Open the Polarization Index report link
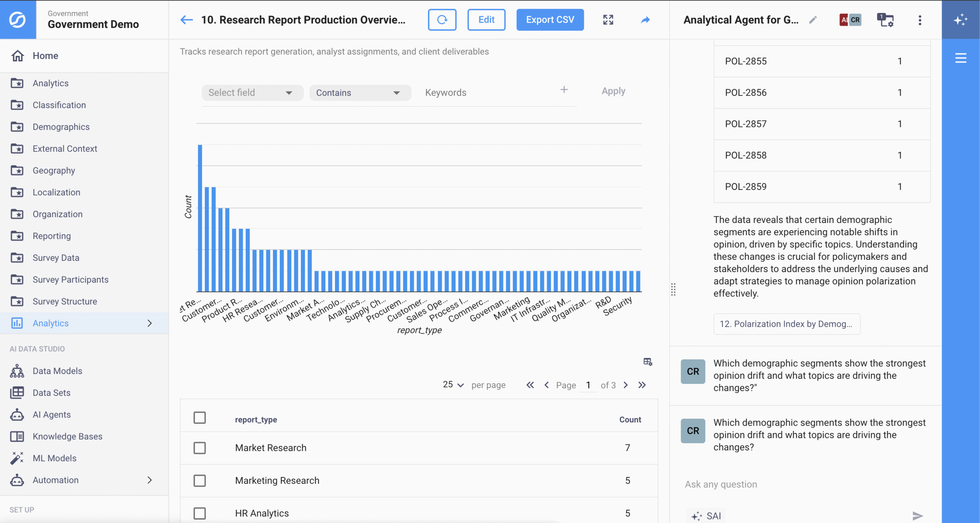 coord(786,324)
